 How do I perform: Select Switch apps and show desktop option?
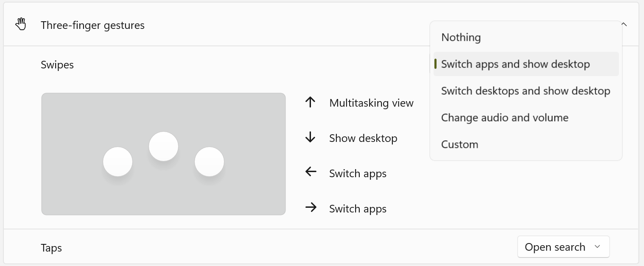(x=515, y=64)
